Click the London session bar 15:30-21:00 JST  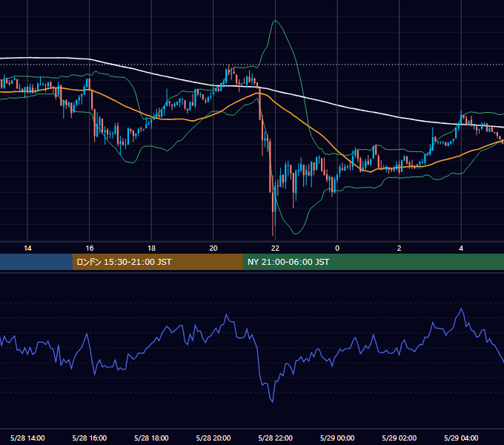pos(157,262)
